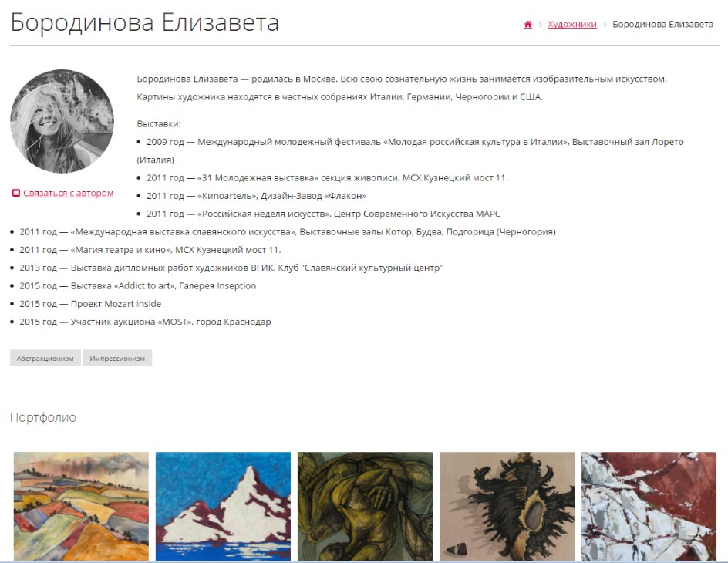Viewport: 728px width, 563px height.
Task: Select the Абстракционизм tag
Action: click(x=45, y=359)
